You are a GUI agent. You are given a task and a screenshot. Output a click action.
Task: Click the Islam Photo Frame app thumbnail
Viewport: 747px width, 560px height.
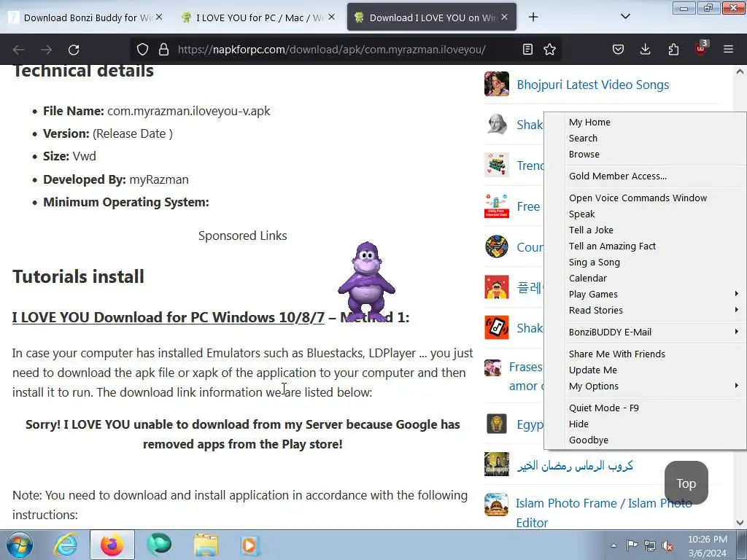pyautogui.click(x=496, y=505)
